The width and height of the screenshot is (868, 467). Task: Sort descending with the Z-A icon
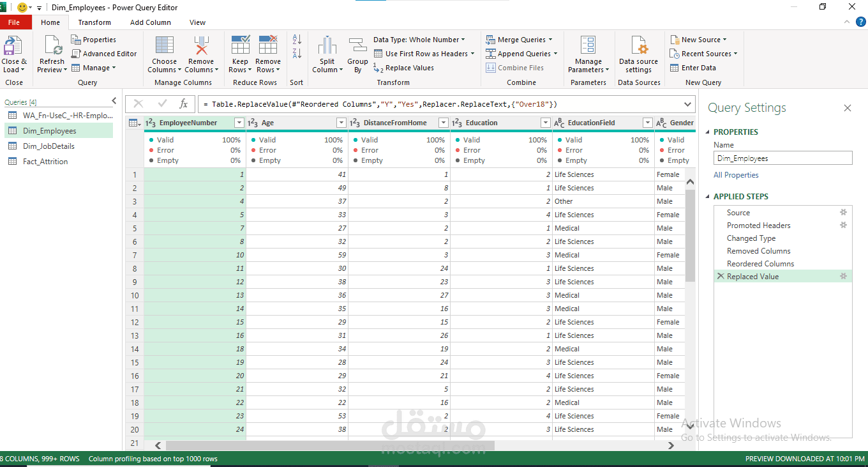297,54
